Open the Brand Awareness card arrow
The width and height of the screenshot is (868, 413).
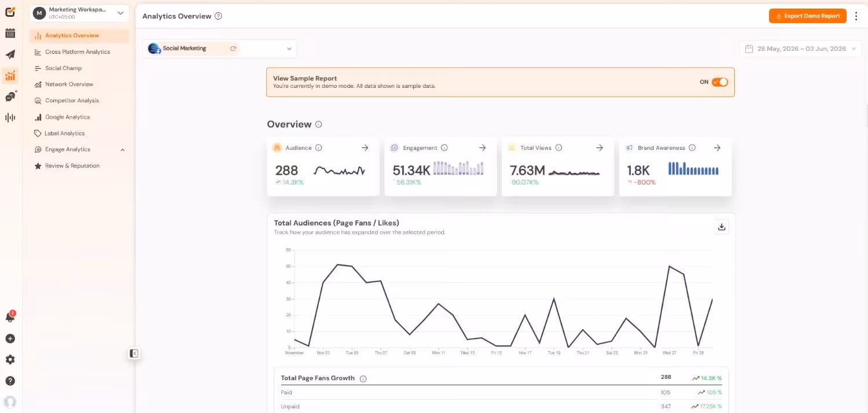[x=717, y=148]
